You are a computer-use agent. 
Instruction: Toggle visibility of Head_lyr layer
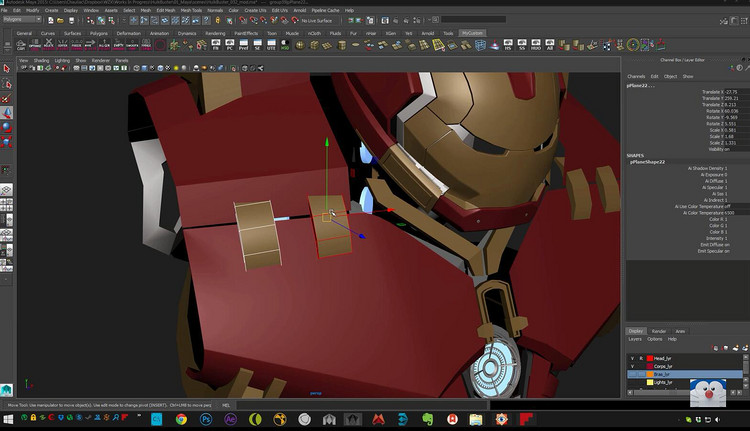coord(632,358)
